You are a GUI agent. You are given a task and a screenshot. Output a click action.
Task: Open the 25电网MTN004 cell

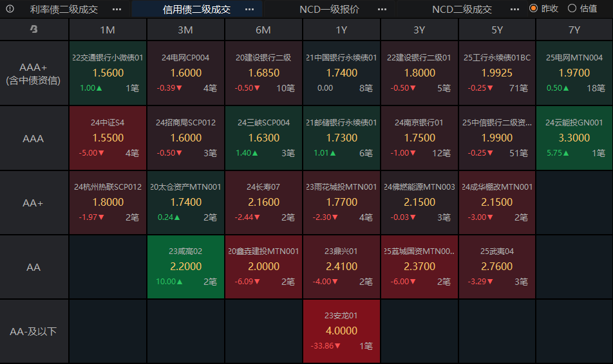[x=574, y=73]
